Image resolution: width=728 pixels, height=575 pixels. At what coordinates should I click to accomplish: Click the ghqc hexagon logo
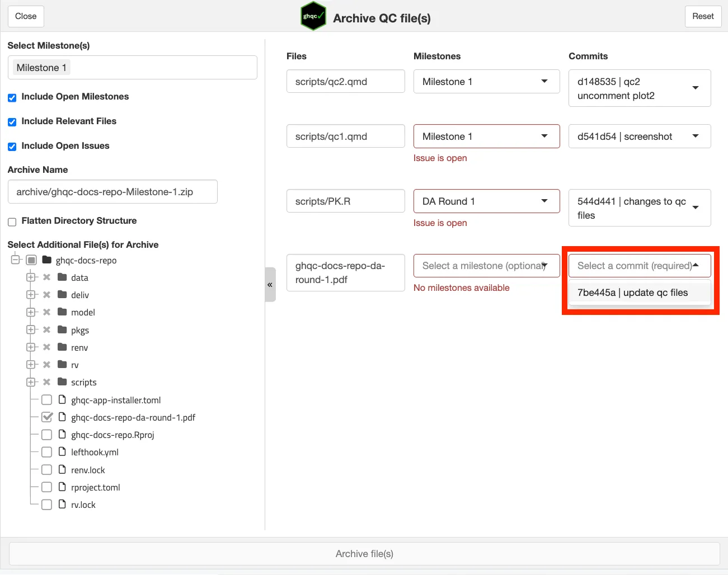tap(313, 17)
